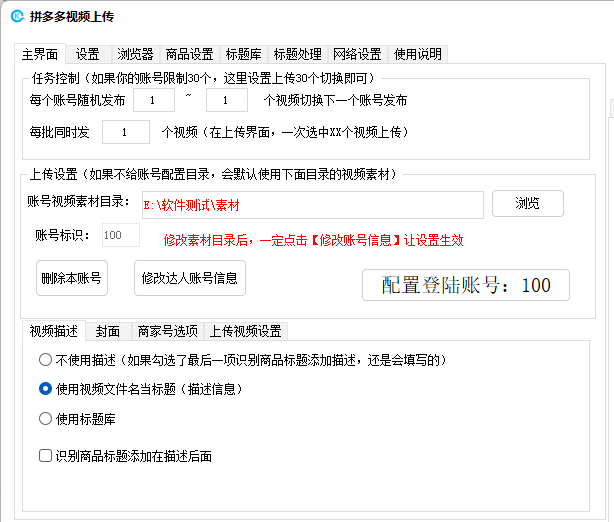
Task: Select 使用视频文件名当标题 radio option
Action: pos(141,389)
